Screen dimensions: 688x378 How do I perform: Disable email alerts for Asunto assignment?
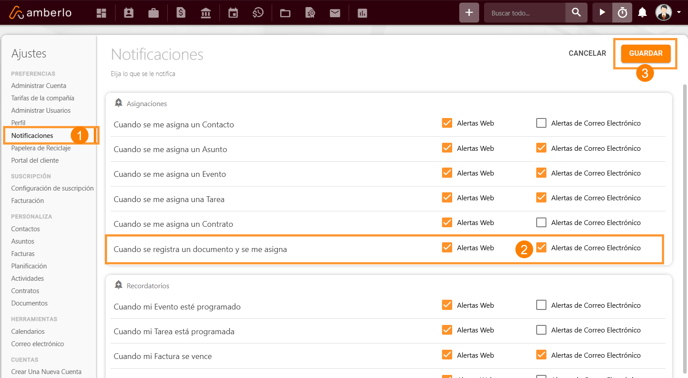click(x=541, y=148)
